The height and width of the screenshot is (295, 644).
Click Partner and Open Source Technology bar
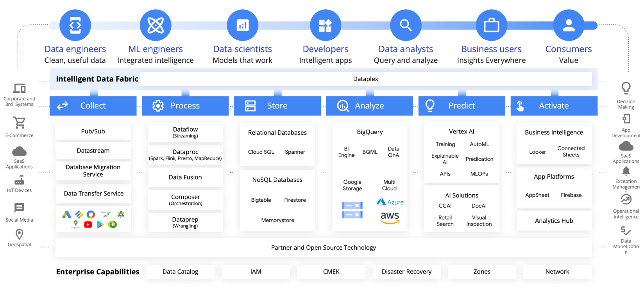pos(324,248)
